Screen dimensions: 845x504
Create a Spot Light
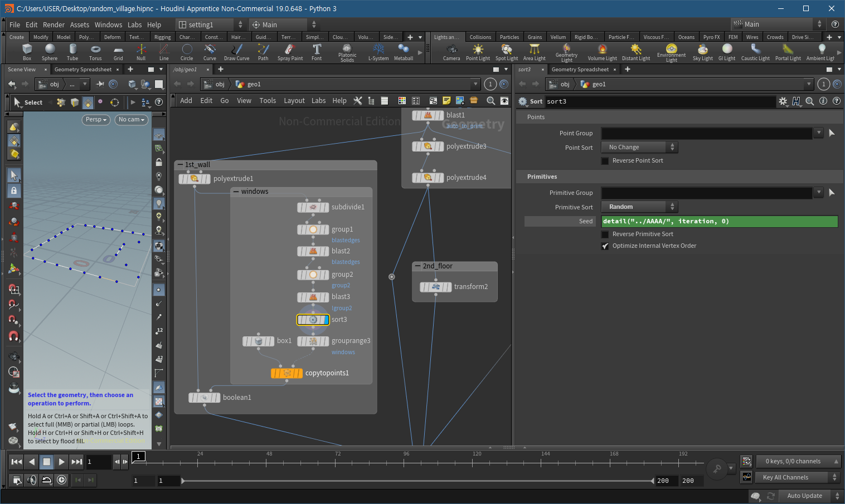tap(507, 52)
